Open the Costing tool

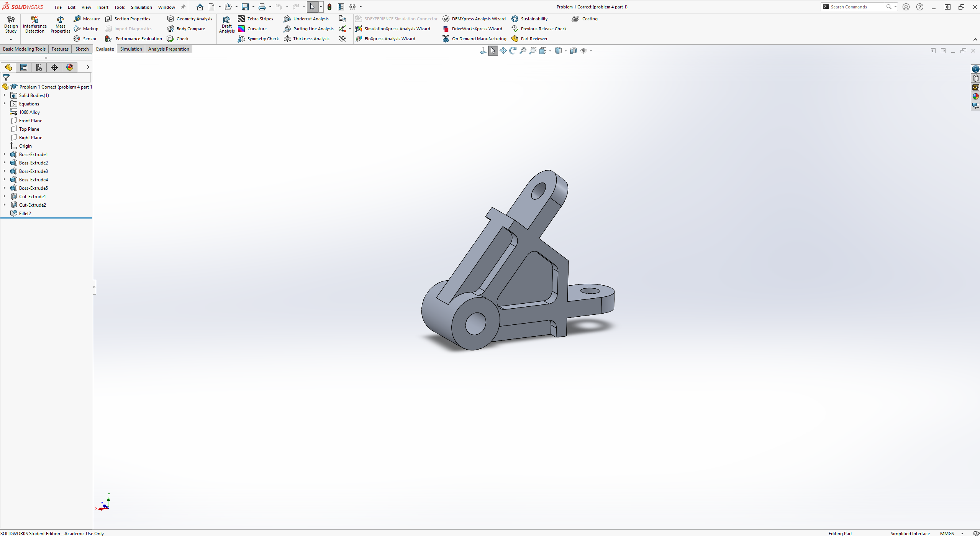[x=585, y=19]
